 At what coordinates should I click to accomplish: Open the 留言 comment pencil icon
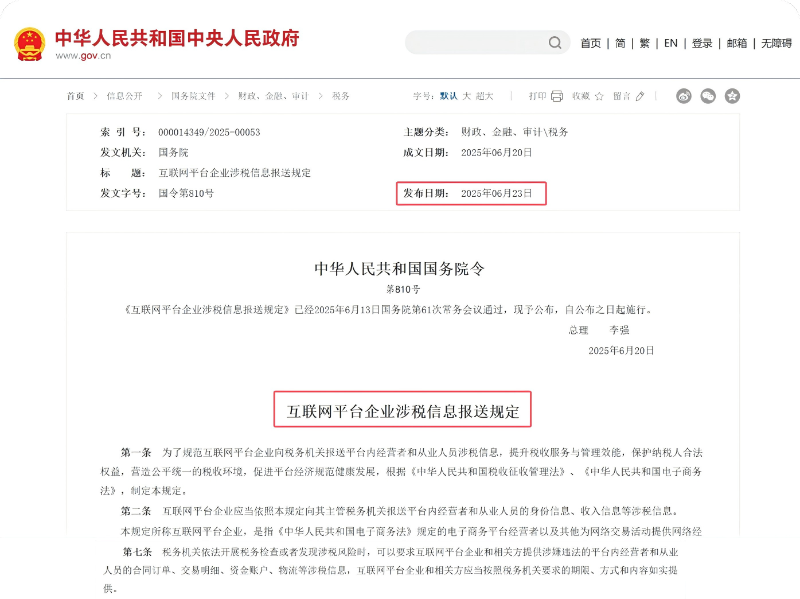coord(640,95)
